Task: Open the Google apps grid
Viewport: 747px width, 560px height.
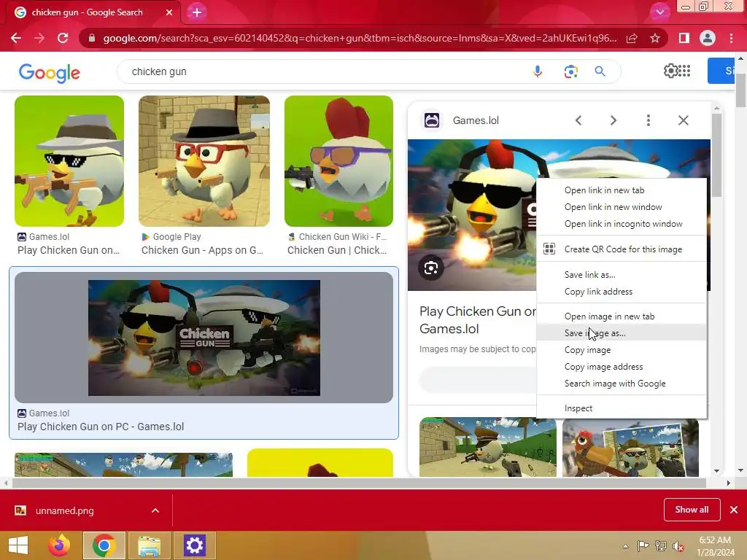Action: [x=684, y=71]
